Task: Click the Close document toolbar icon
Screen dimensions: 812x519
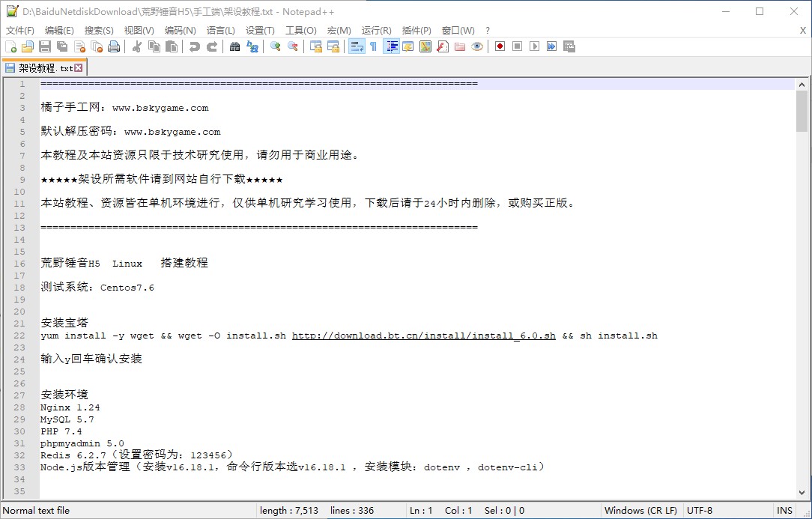Action: click(79, 46)
